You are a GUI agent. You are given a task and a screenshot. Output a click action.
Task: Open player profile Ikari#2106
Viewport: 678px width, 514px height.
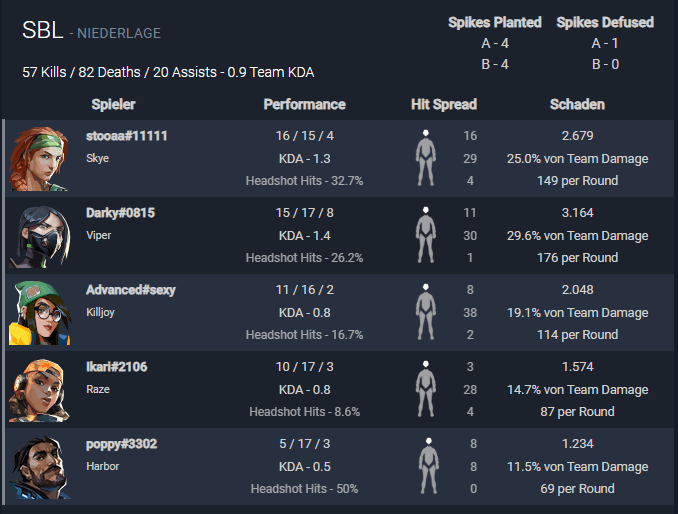click(x=117, y=367)
